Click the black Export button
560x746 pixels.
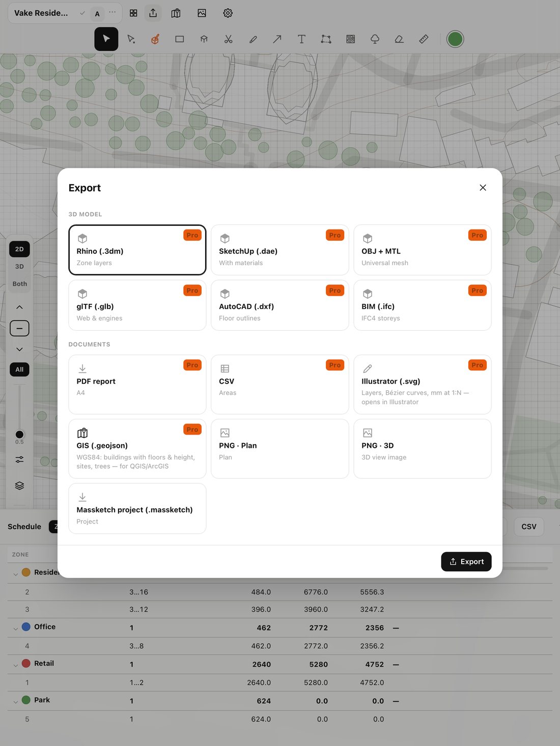click(466, 562)
